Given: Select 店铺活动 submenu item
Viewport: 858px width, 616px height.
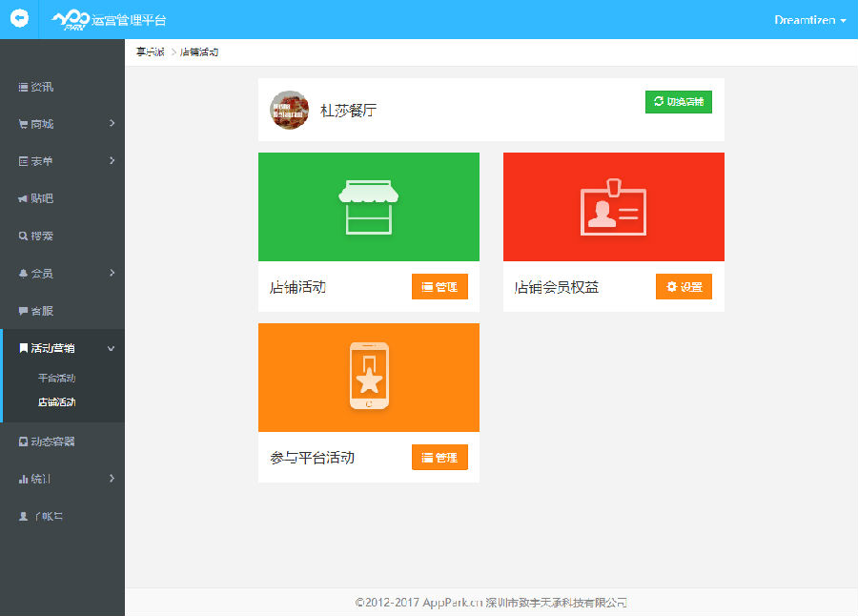Looking at the screenshot, I should pos(56,402).
